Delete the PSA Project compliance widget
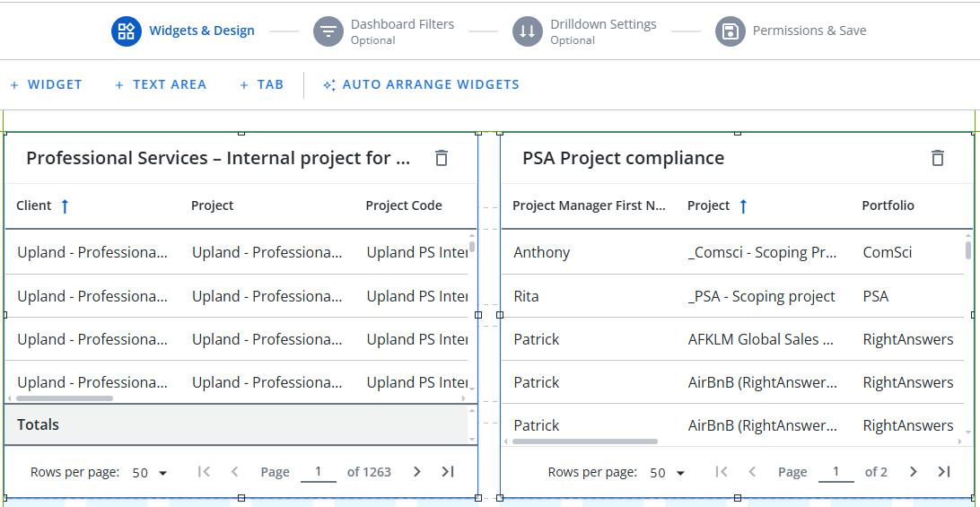 point(938,158)
